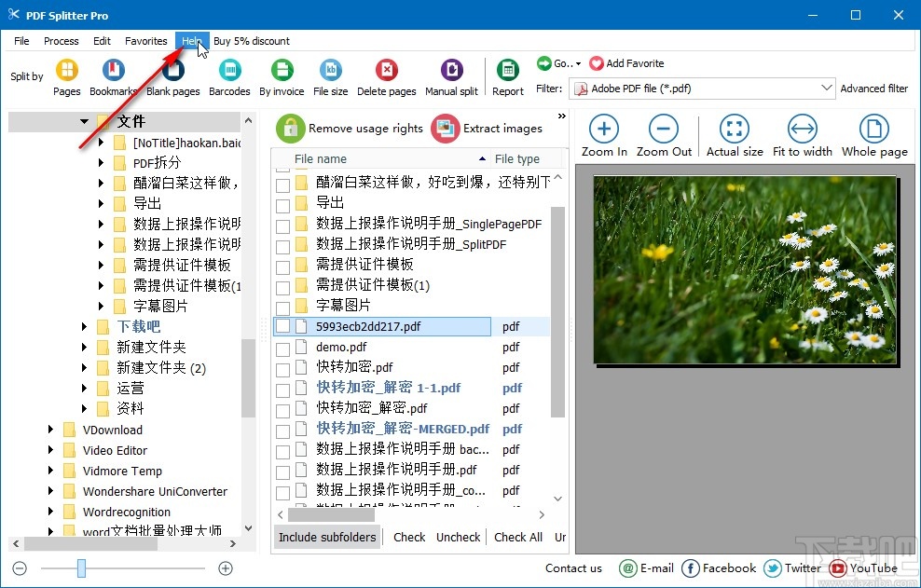This screenshot has width=921, height=588.
Task: Click the Check button
Action: (409, 537)
